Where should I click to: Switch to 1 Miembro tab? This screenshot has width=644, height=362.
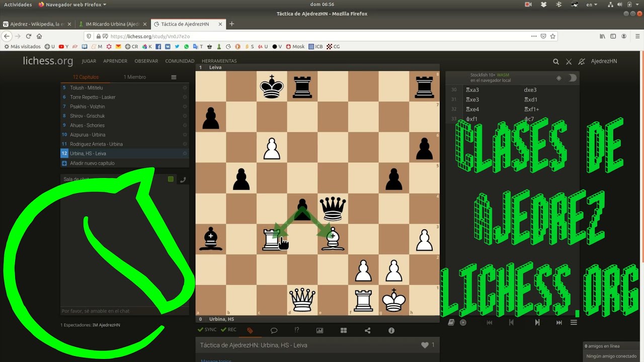135,77
